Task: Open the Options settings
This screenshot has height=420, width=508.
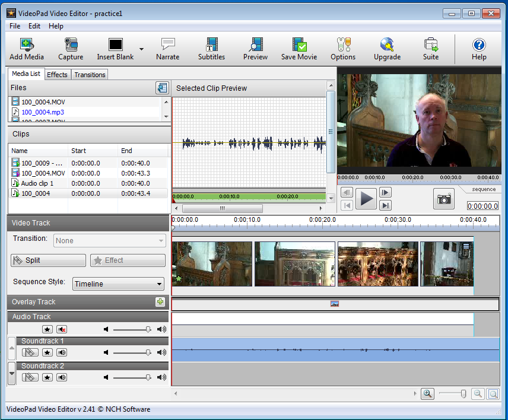Action: (343, 49)
